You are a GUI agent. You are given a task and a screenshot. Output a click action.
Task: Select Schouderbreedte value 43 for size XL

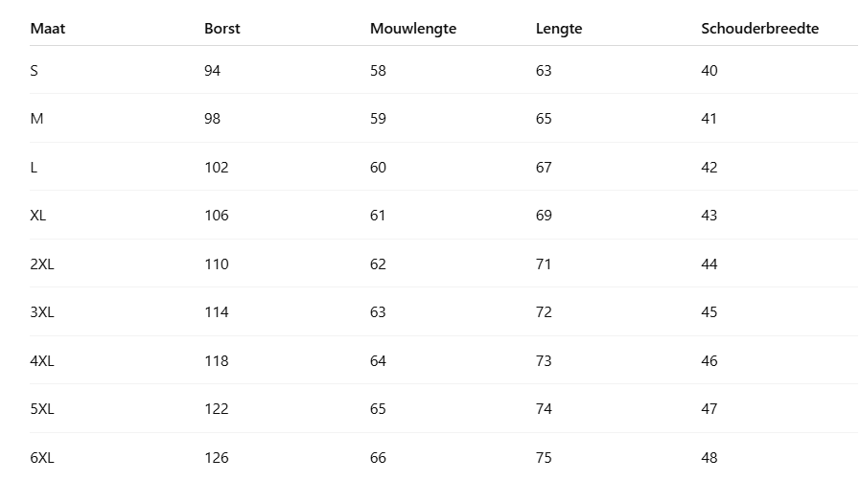[x=709, y=216]
